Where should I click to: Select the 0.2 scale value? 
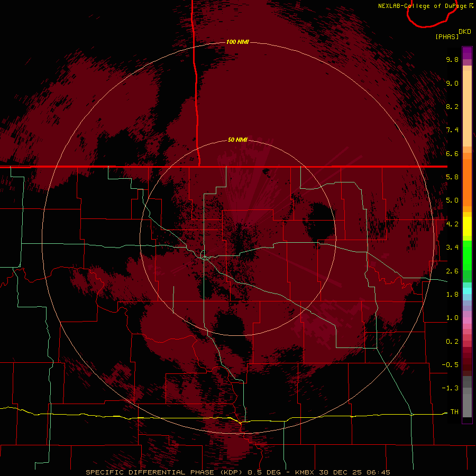click(452, 342)
